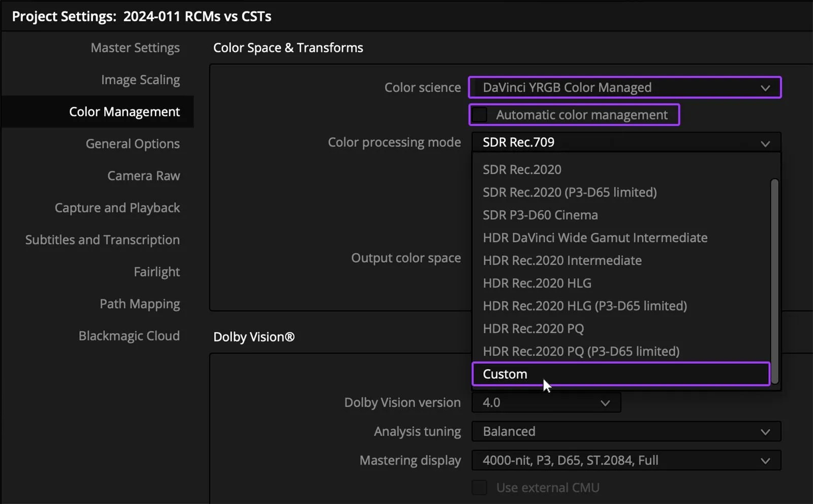Switch to Camera Raw settings
Image resolution: width=813 pixels, height=504 pixels.
point(143,176)
